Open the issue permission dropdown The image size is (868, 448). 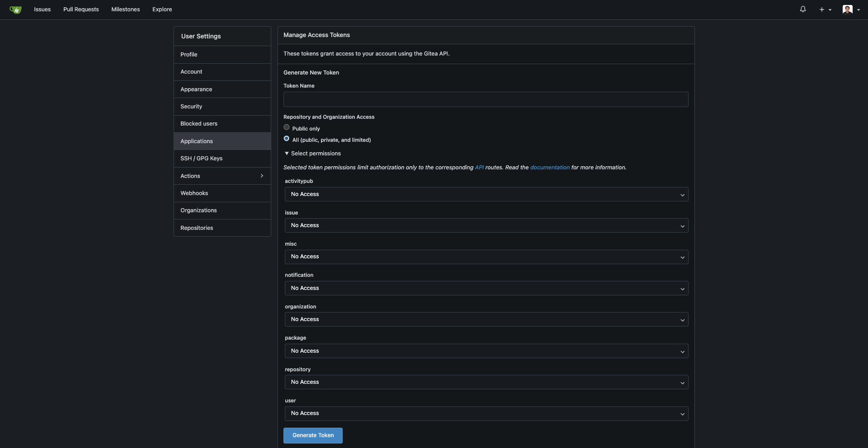pos(486,225)
